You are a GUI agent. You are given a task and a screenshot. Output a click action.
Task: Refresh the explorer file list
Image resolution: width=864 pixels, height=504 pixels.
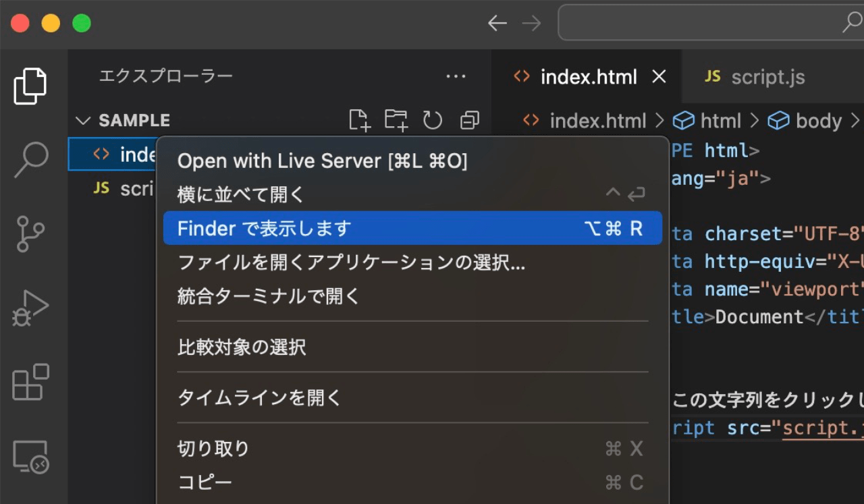pos(432,120)
